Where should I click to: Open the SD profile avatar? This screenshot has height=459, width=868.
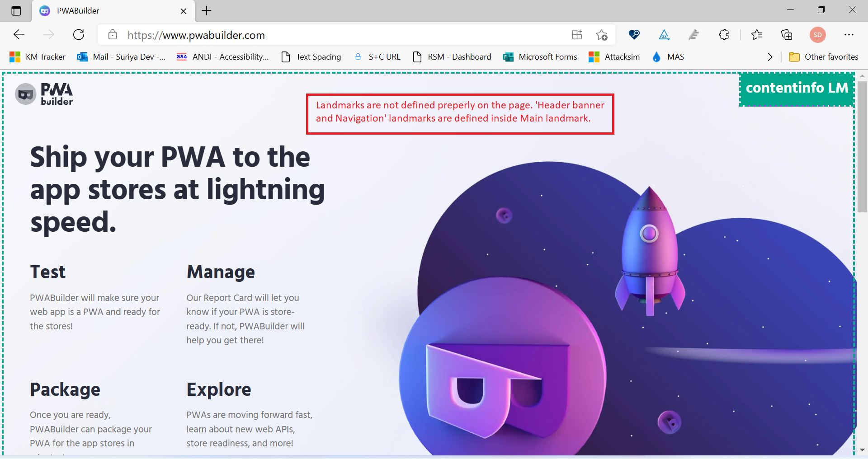(x=818, y=35)
